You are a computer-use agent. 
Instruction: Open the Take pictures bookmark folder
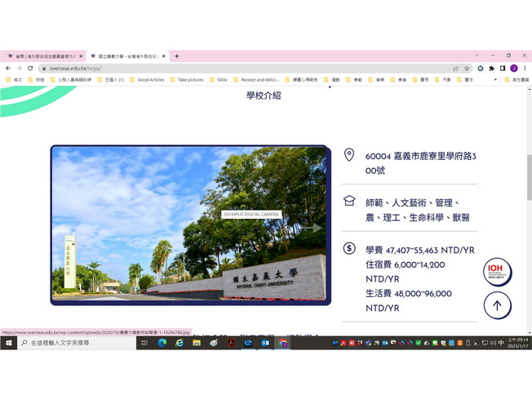(187, 80)
